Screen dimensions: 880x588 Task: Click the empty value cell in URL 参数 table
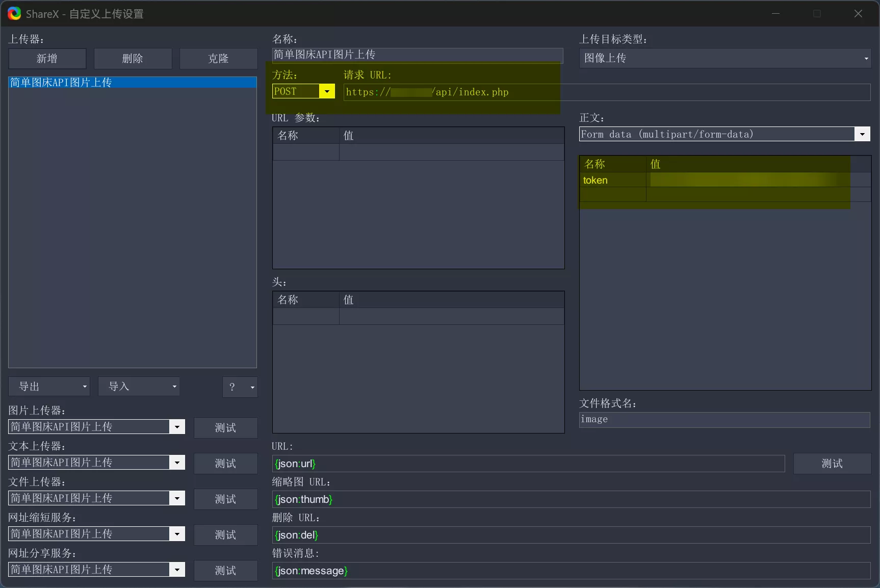(x=452, y=152)
